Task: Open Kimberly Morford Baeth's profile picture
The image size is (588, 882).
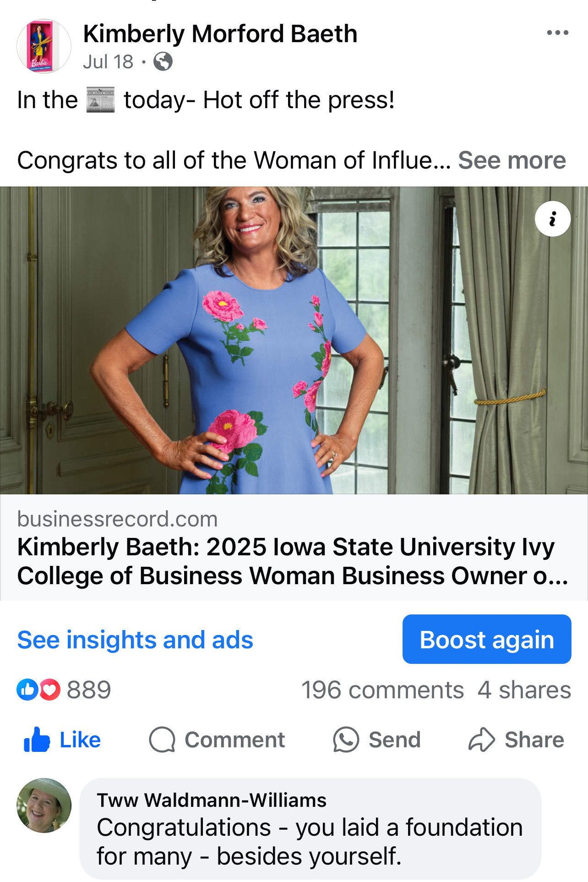Action: pyautogui.click(x=44, y=46)
